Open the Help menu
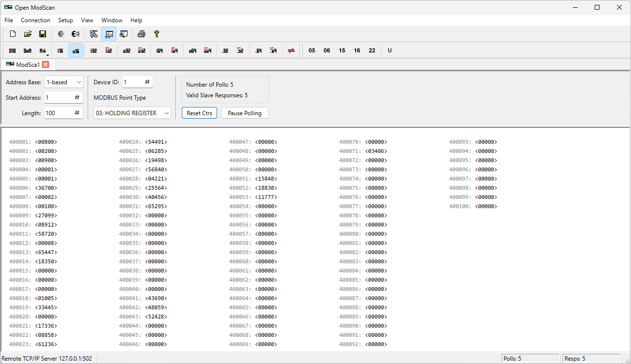Viewport: 631px width, 364px height. [136, 20]
